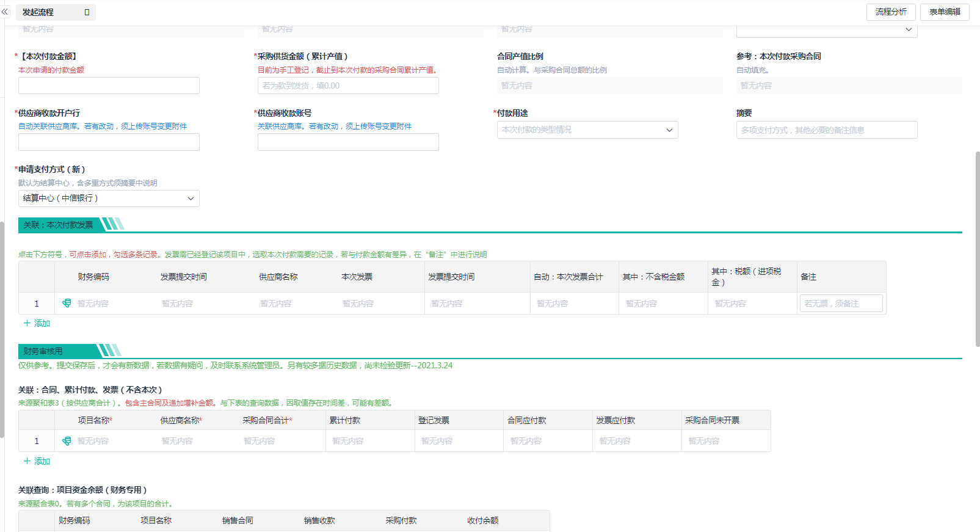The width and height of the screenshot is (980, 532).
Task: Click the 参考：本次付款采购合同 read-only field
Action: 849,86
